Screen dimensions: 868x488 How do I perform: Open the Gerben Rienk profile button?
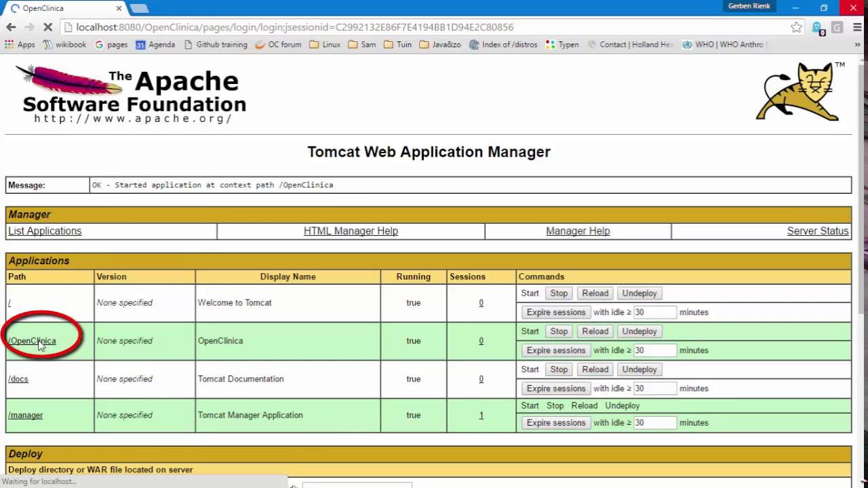pos(749,6)
